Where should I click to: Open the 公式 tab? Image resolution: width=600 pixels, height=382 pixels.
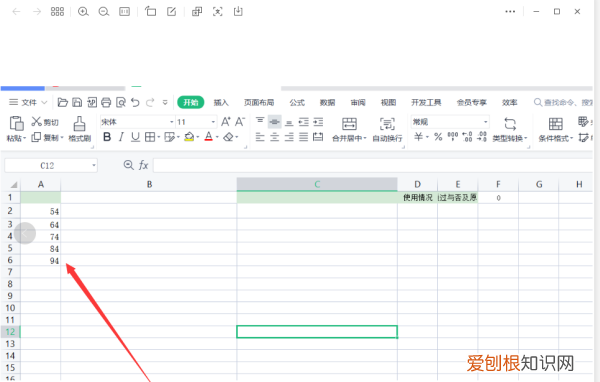coord(297,102)
